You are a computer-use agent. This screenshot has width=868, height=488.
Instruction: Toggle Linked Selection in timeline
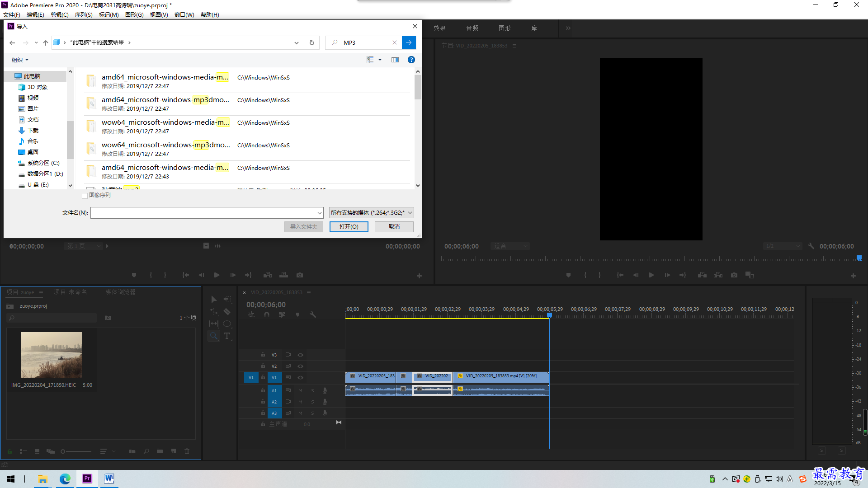pos(282,314)
